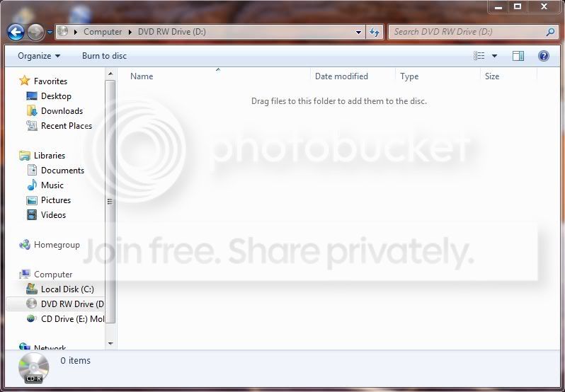This screenshot has height=392, width=565.
Task: Click the DVD RW Drive disc icon in sidebar
Action: (x=32, y=304)
